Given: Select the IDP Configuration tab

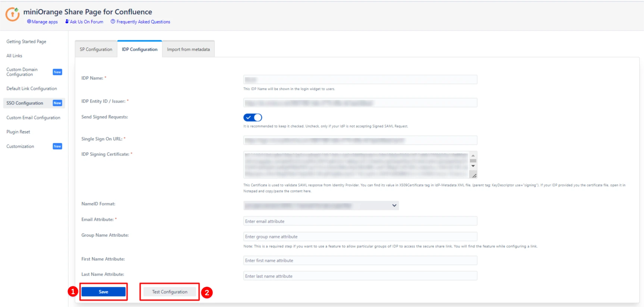Looking at the screenshot, I should 140,49.
